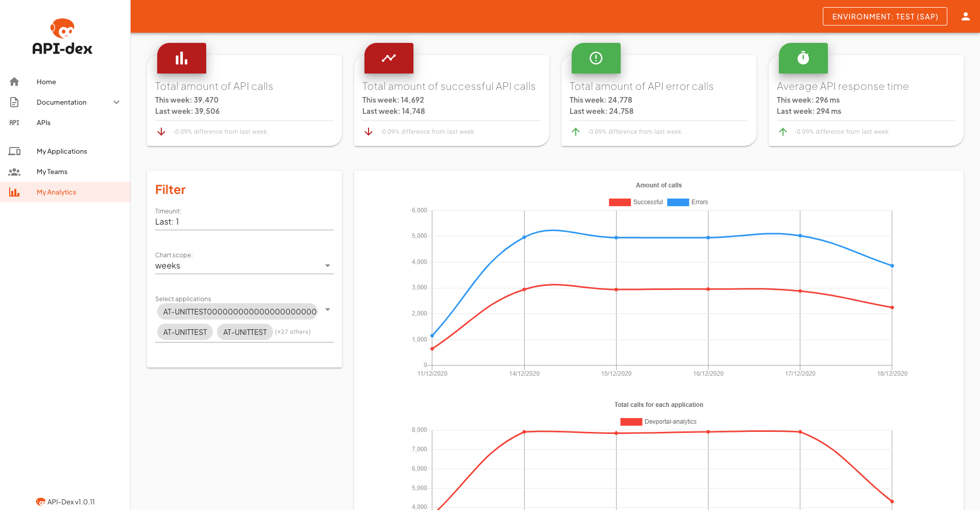Click 'This week: 24,778' value
980x510 pixels.
[601, 100]
